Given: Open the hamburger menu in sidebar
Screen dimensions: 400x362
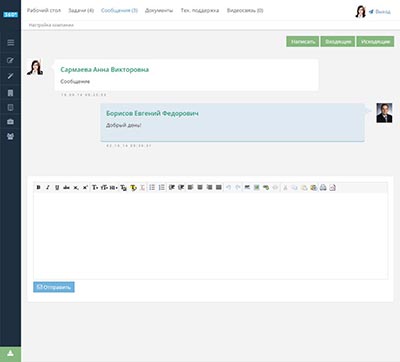Looking at the screenshot, I should pyautogui.click(x=11, y=43).
